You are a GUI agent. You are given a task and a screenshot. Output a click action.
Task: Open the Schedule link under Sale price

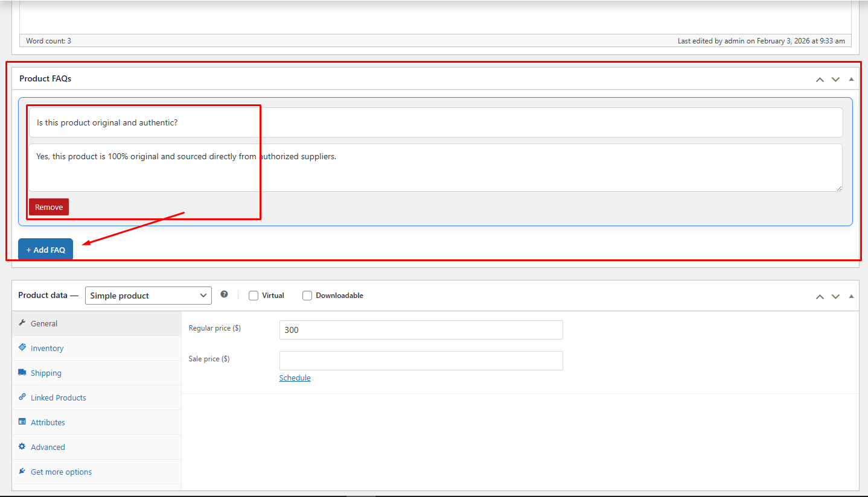tap(295, 378)
